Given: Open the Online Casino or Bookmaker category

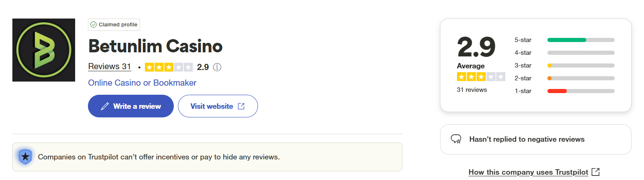Looking at the screenshot, I should [x=142, y=83].
